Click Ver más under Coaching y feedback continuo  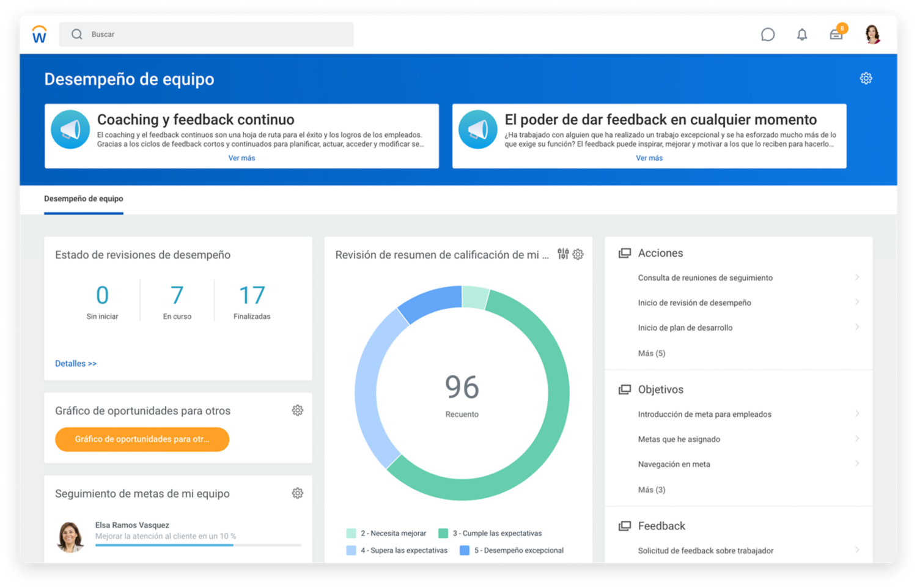pyautogui.click(x=241, y=158)
